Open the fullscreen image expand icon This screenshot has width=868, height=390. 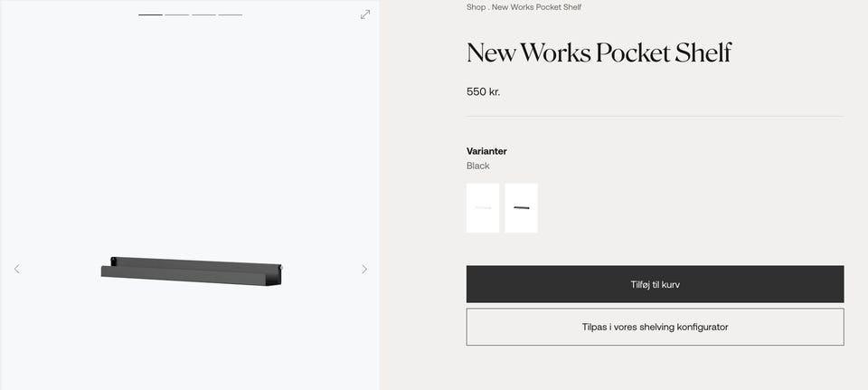pos(365,14)
